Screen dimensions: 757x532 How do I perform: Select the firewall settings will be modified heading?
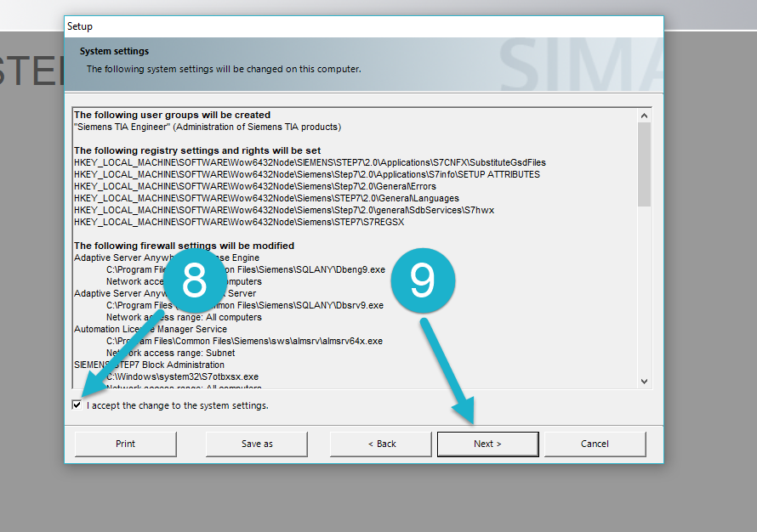184,246
